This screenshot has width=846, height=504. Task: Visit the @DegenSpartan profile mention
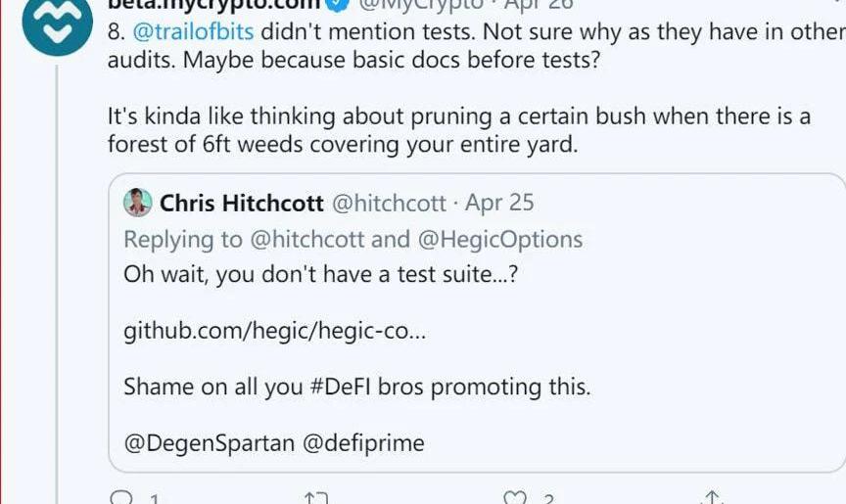click(209, 442)
